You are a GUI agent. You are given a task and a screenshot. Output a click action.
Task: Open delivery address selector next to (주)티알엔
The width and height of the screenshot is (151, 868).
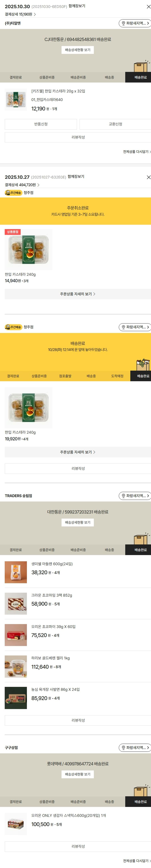pos(134,23)
